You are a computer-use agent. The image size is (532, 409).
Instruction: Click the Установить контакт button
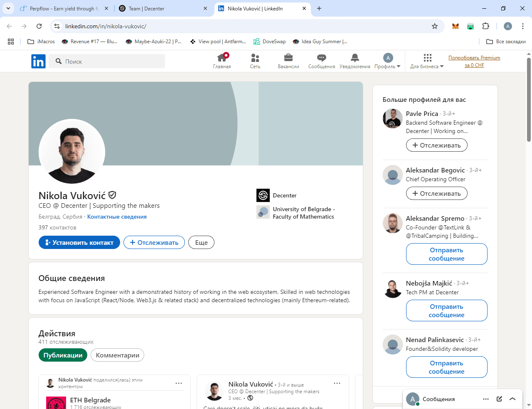[x=79, y=242]
